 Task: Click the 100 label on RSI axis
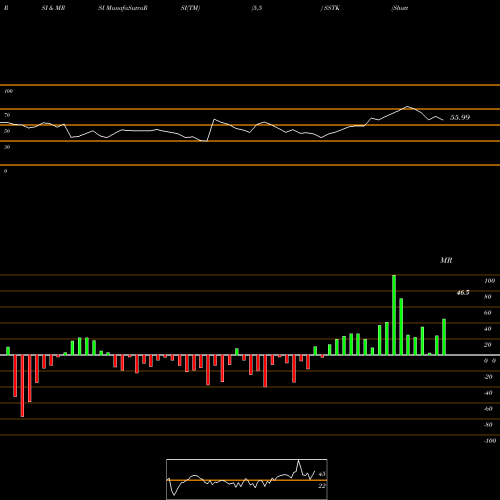point(8,91)
